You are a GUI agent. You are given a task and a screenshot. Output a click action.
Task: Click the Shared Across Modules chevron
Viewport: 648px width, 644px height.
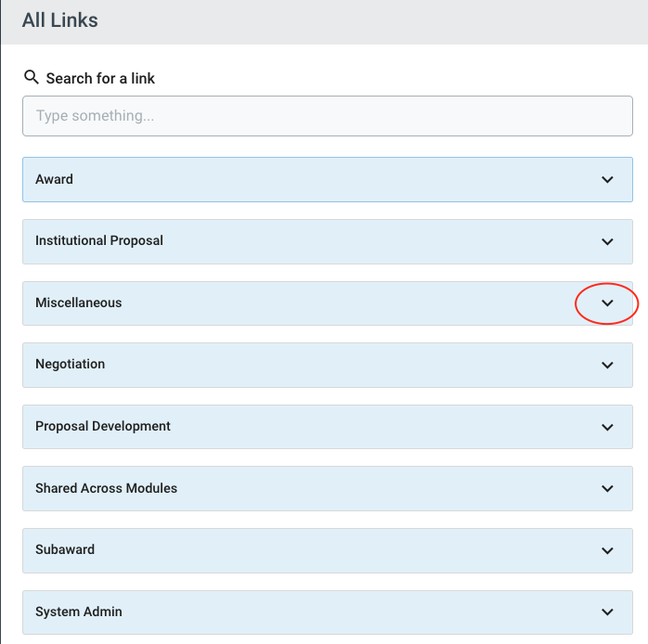pos(607,488)
